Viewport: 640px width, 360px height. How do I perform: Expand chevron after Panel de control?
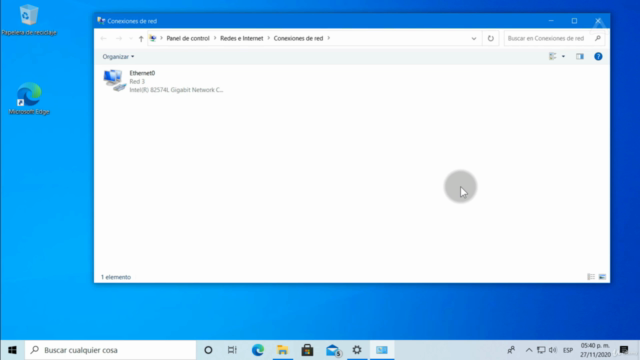(x=215, y=38)
